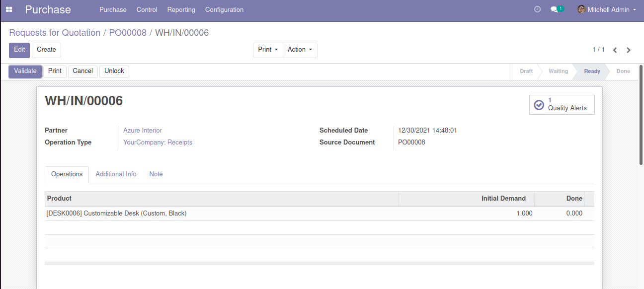Click the Purchase app title
This screenshot has width=644, height=289.
[48, 9]
